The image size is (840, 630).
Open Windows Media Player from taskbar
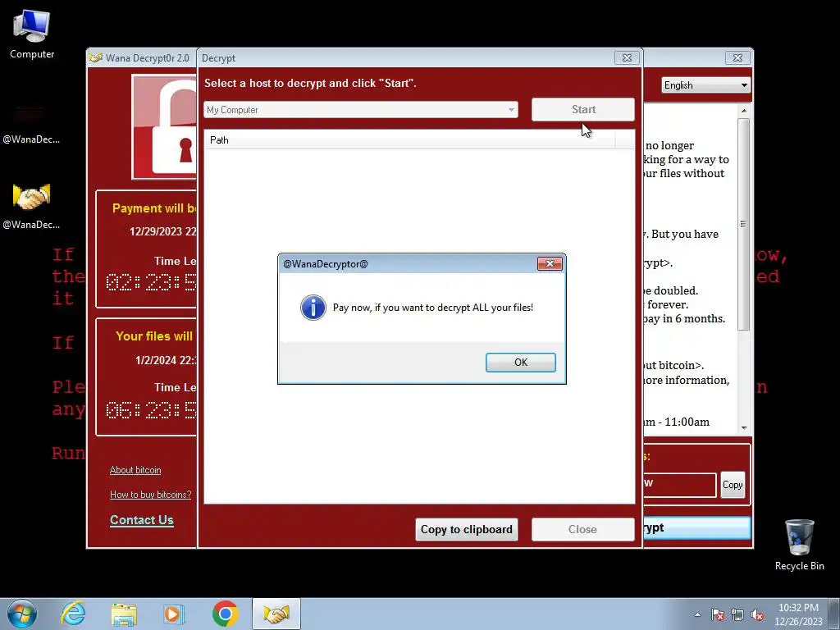[174, 614]
